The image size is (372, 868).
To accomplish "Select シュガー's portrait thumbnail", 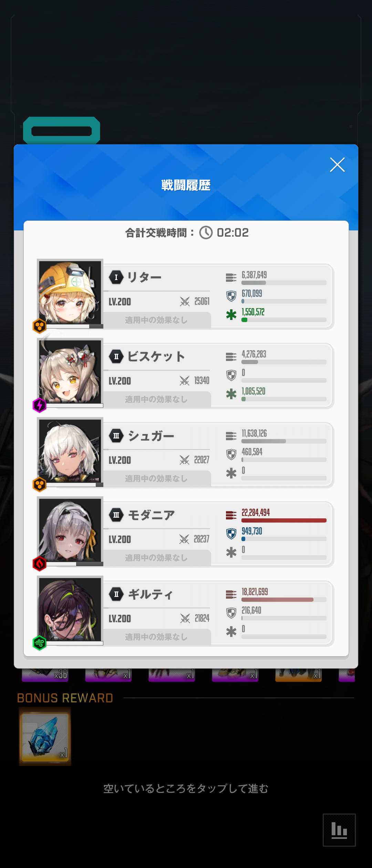I will pos(70,451).
